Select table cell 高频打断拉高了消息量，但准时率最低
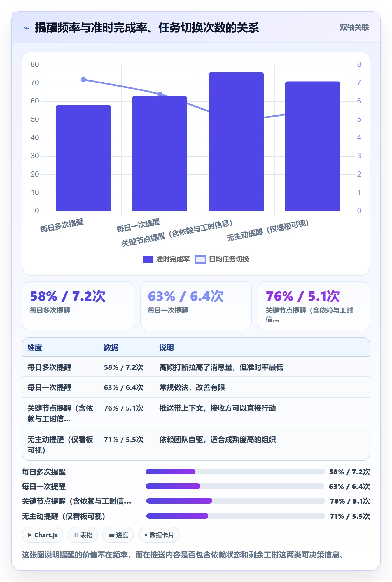Viewport: 392px width, 582px height. point(221,367)
